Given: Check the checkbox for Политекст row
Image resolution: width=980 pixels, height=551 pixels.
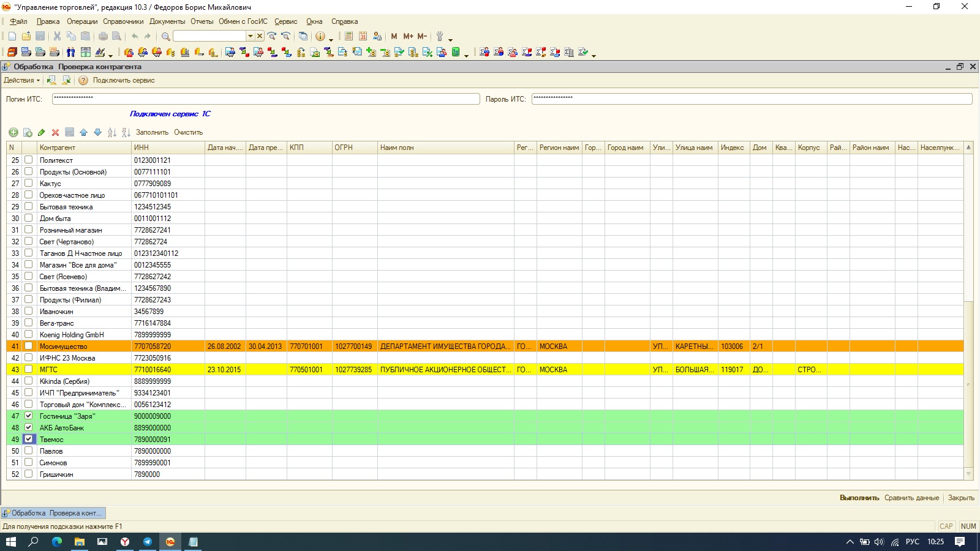Looking at the screenshot, I should 28,160.
